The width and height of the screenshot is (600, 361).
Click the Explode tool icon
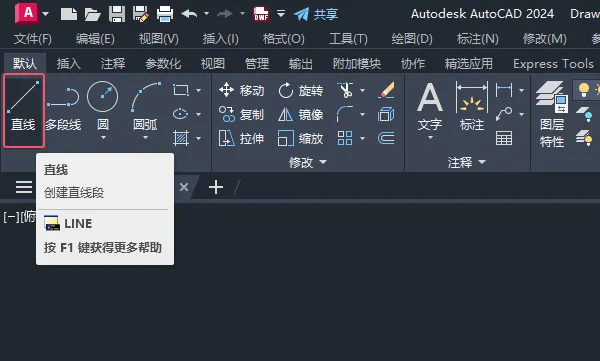pyautogui.click(x=386, y=114)
